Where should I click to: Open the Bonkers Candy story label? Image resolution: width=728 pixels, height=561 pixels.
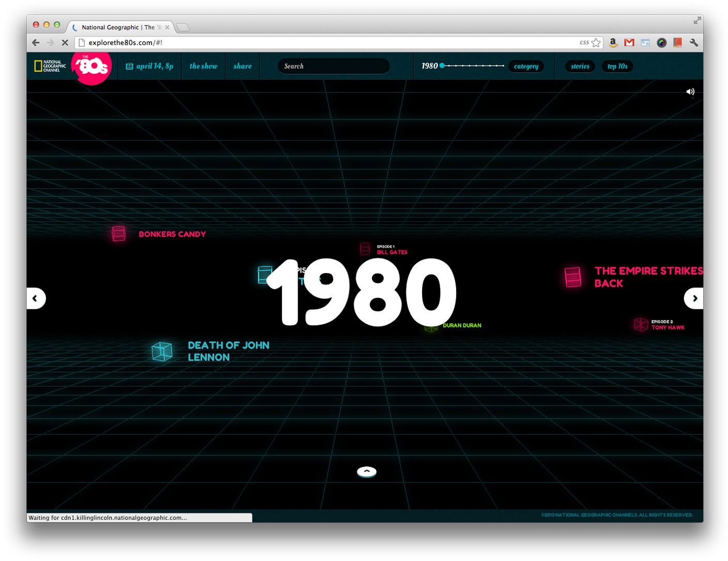pos(173,234)
